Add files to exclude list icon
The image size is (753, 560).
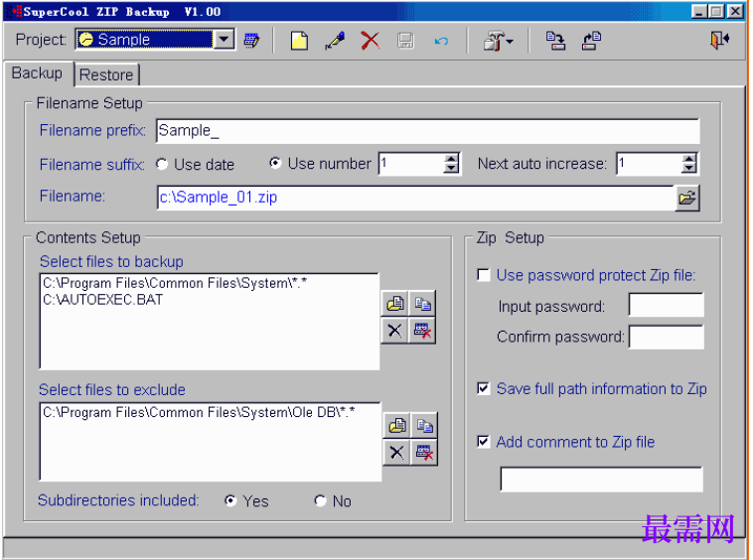coord(424,425)
